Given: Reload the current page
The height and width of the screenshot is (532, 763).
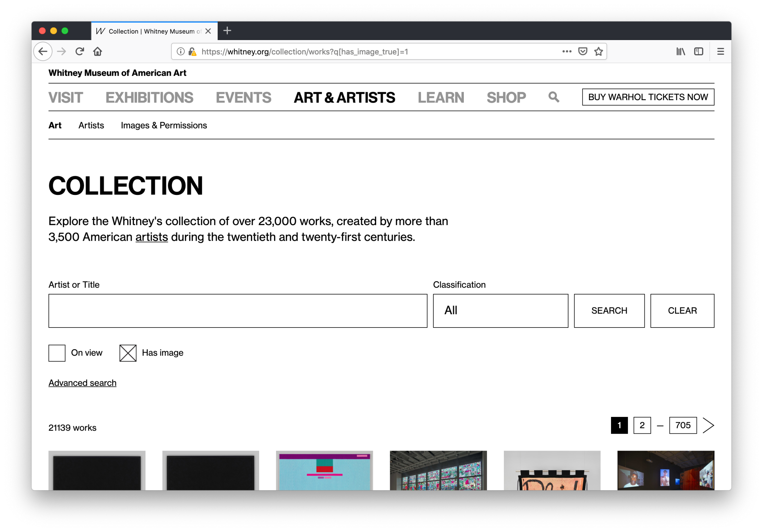Looking at the screenshot, I should [80, 52].
